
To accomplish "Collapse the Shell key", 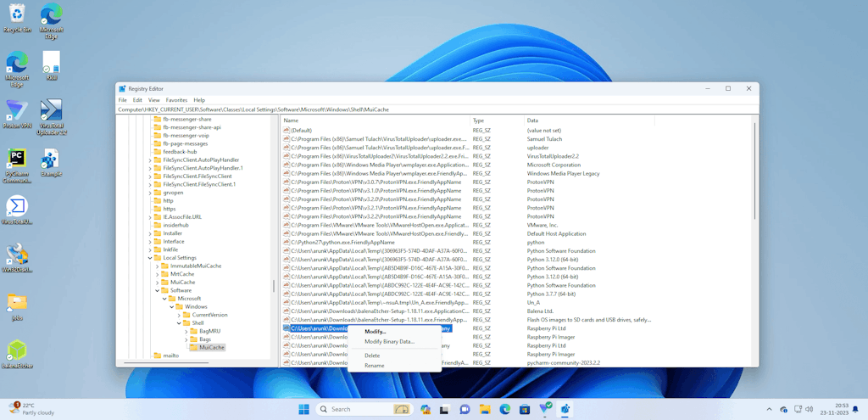I will point(179,322).
